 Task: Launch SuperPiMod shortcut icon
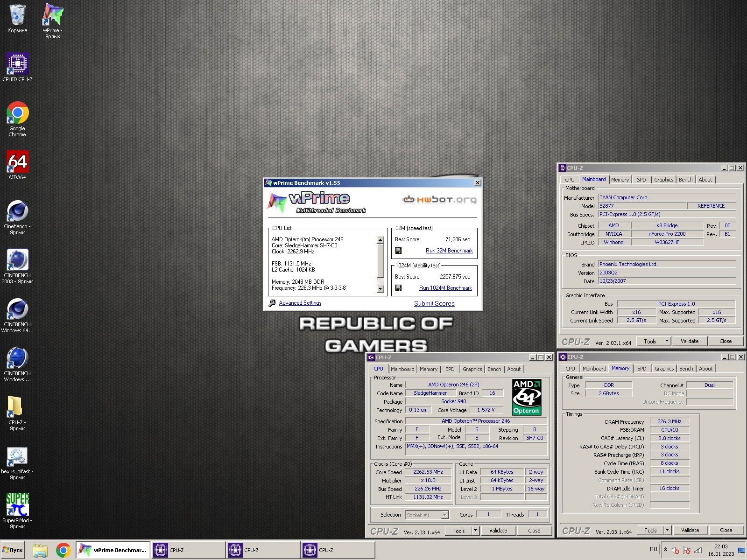tap(17, 511)
